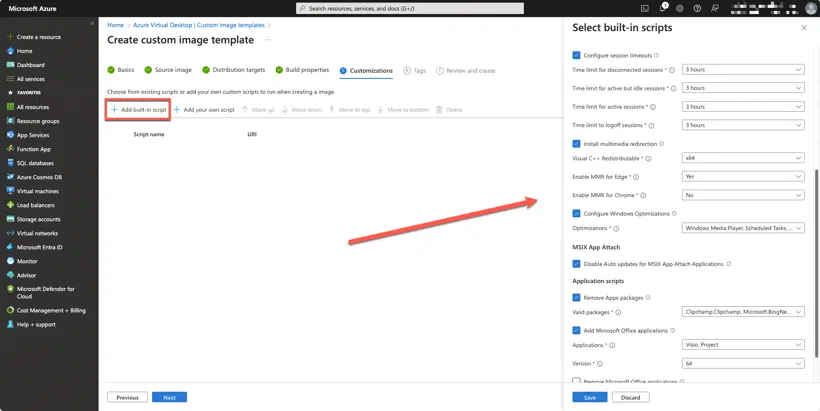Open the account avatar menu

tap(811, 8)
